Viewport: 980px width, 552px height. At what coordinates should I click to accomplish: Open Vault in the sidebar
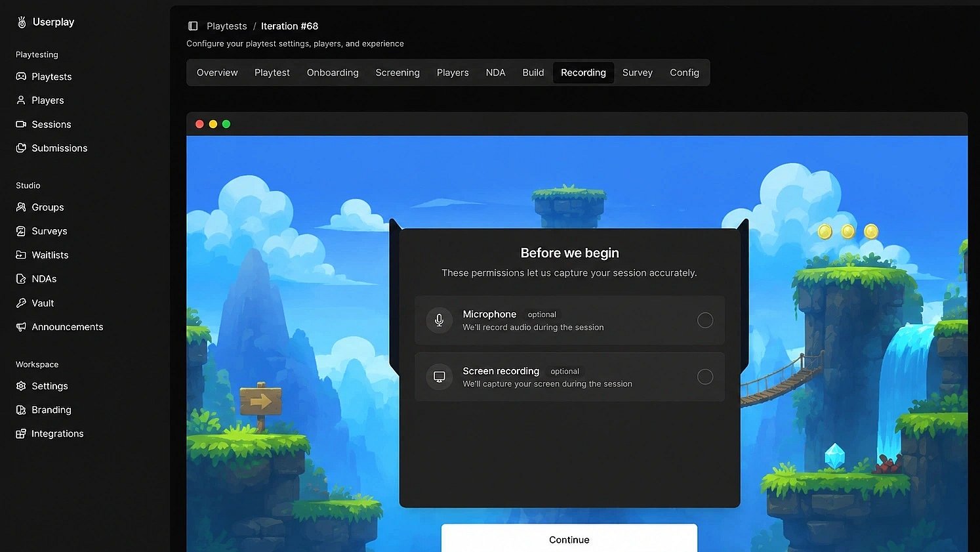[43, 303]
